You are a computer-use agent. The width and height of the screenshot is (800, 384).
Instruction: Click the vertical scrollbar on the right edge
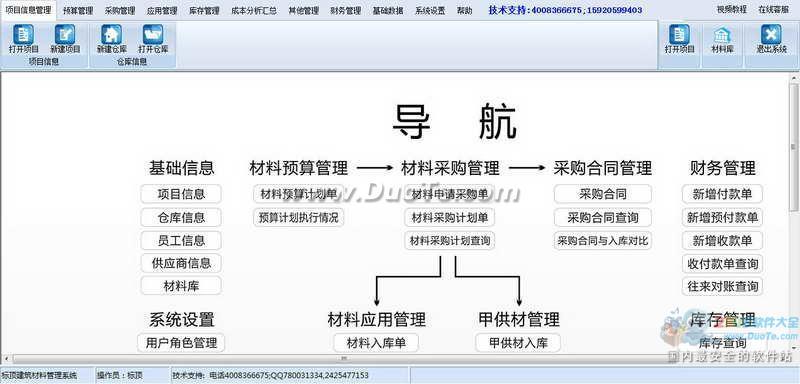794,213
